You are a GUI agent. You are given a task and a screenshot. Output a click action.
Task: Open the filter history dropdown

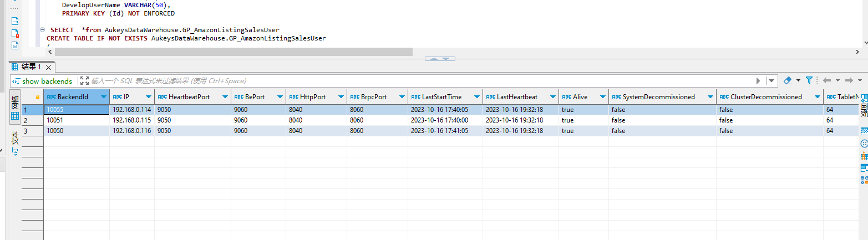pos(771,81)
